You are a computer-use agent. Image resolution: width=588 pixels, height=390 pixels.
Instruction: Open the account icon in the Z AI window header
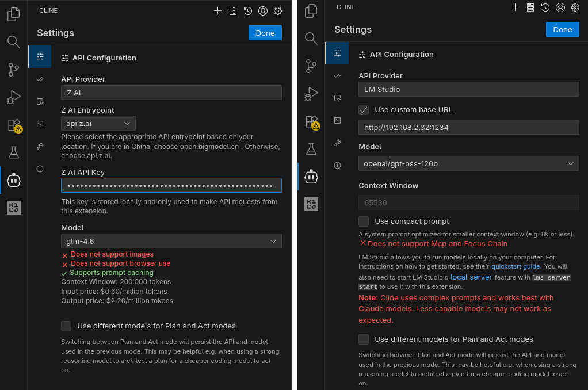click(263, 10)
